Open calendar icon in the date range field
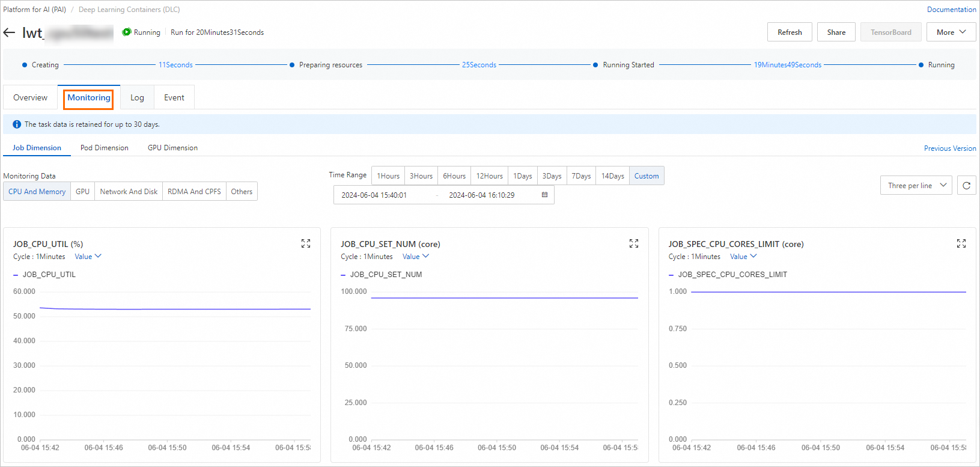The width and height of the screenshot is (980, 467). [544, 195]
